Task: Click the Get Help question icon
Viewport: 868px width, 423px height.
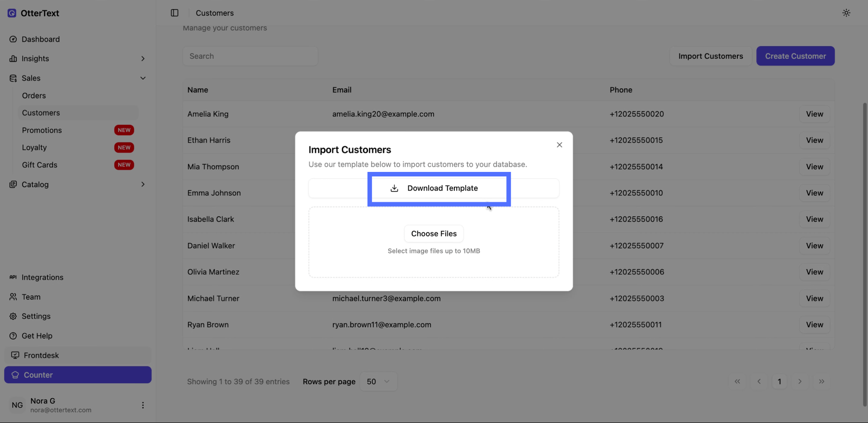Action: (13, 336)
